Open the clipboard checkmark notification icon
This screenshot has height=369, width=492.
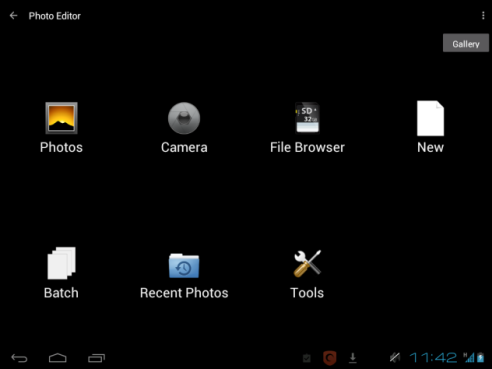307,358
